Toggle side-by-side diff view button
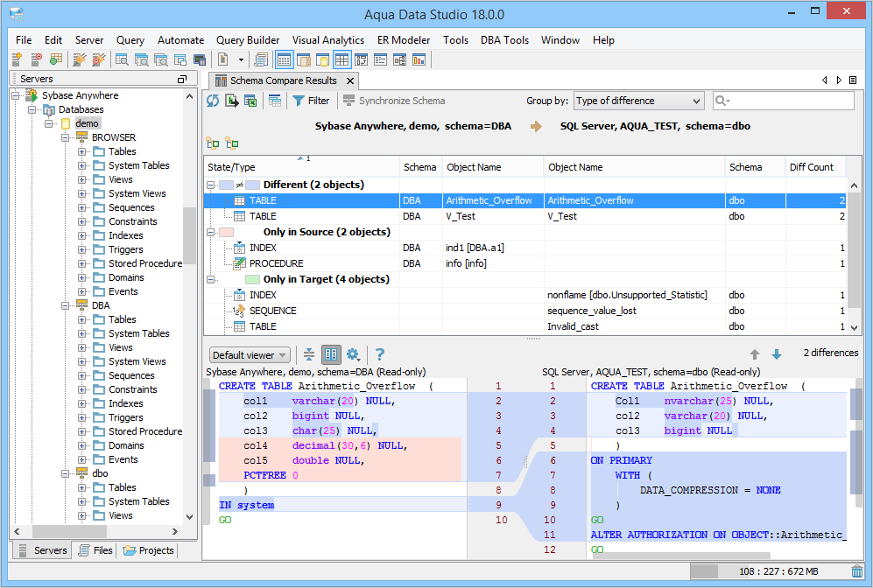 click(x=331, y=354)
